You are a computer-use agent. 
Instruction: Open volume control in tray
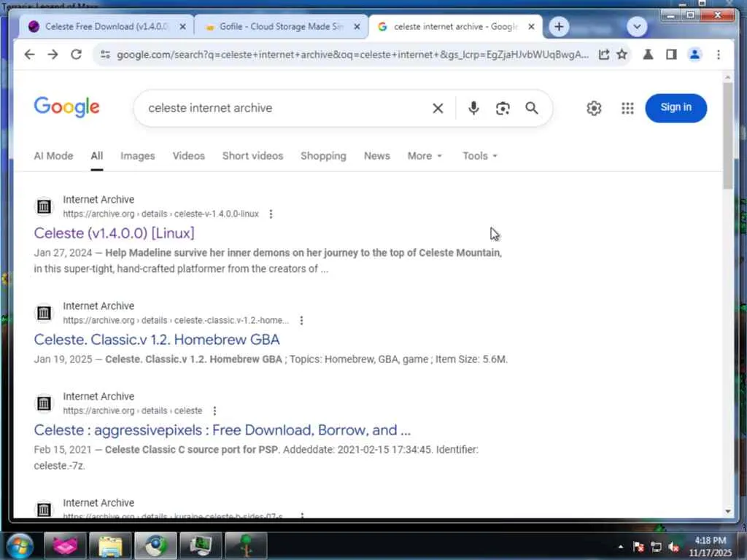point(673,547)
